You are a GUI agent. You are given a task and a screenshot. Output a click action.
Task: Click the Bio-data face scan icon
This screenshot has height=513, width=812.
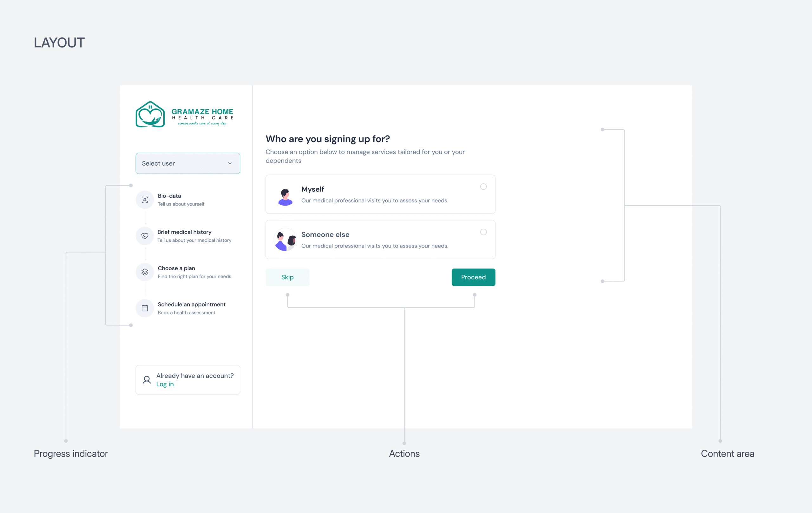[145, 200]
